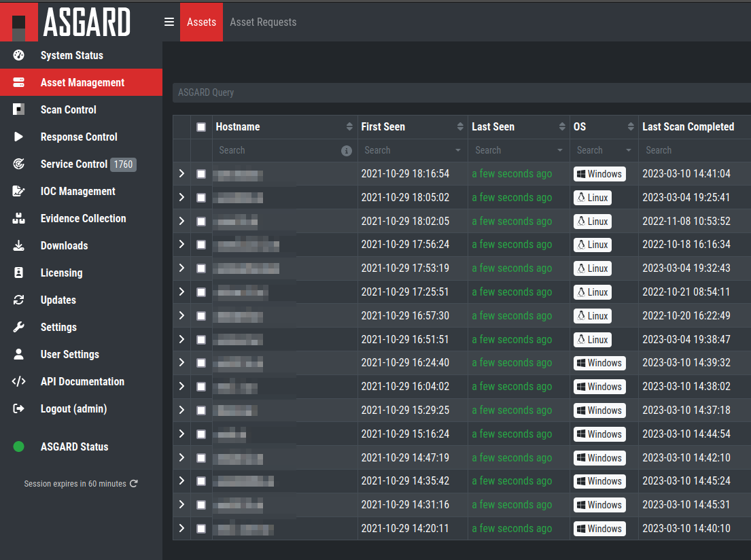This screenshot has height=560, width=751.
Task: Click Session expires in 60 minutes text
Action: [75, 484]
